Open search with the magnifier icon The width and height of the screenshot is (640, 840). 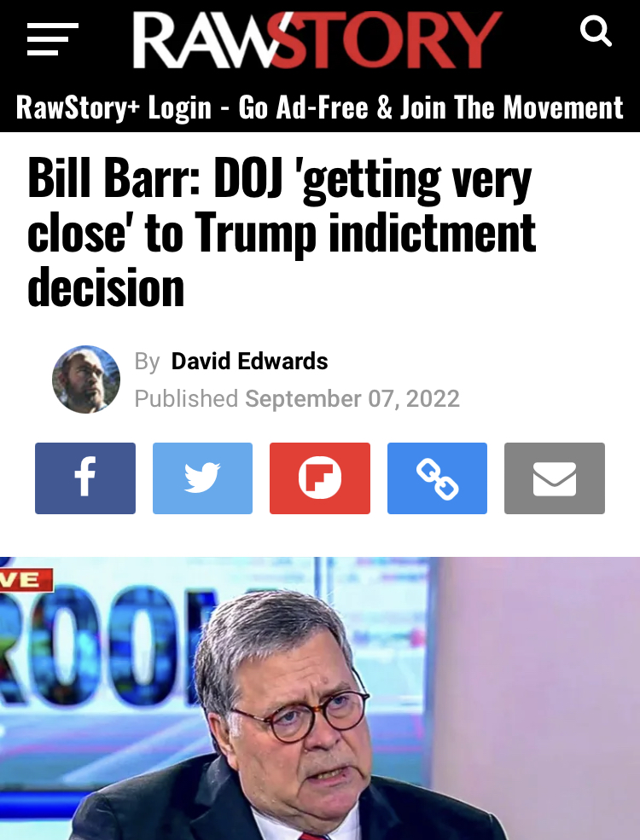[596, 31]
